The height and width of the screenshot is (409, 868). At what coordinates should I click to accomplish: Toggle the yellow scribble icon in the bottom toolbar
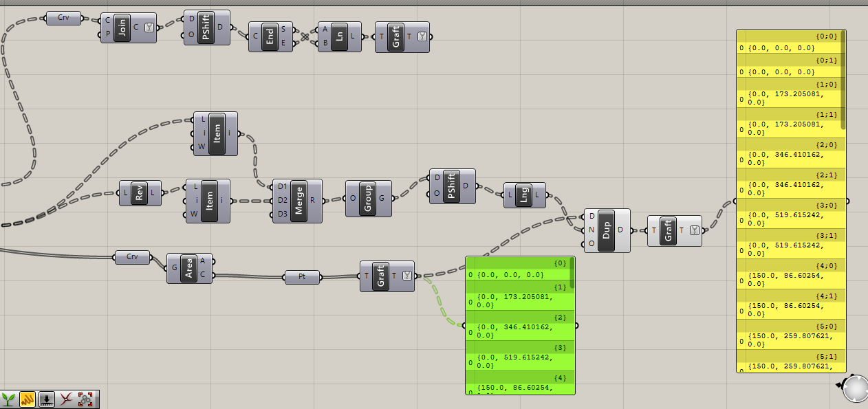(28, 399)
